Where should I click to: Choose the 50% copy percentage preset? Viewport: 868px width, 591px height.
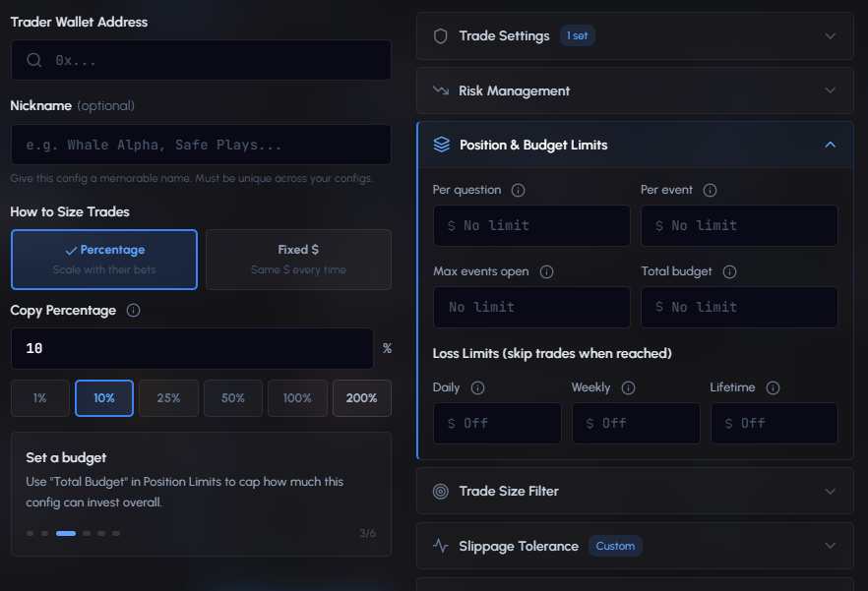coord(232,398)
